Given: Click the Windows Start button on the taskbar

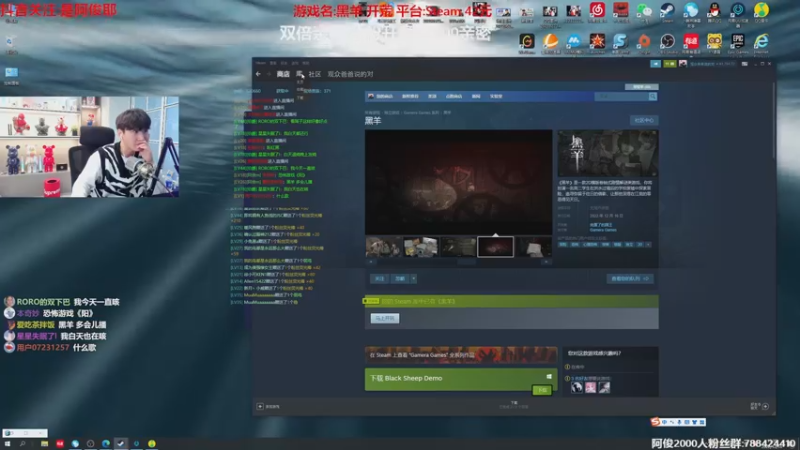Looking at the screenshot, I should pyautogui.click(x=7, y=444).
